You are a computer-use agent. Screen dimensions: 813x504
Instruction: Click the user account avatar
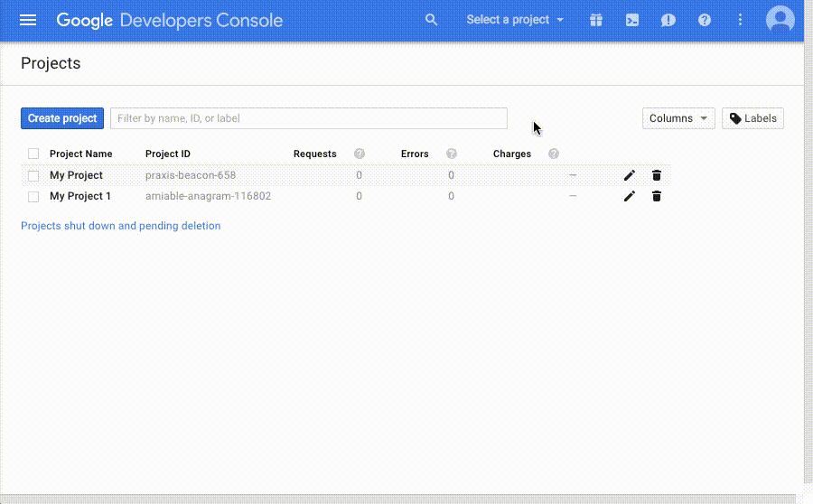(780, 20)
